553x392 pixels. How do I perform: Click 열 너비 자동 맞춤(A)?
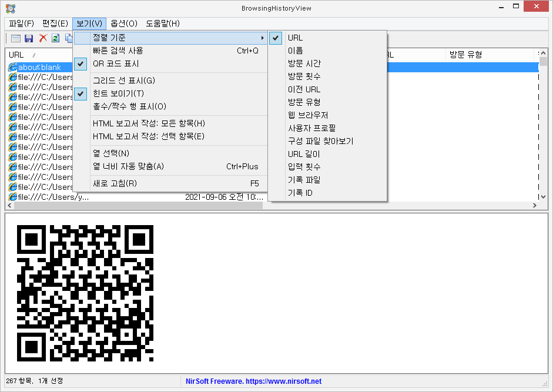170,166
